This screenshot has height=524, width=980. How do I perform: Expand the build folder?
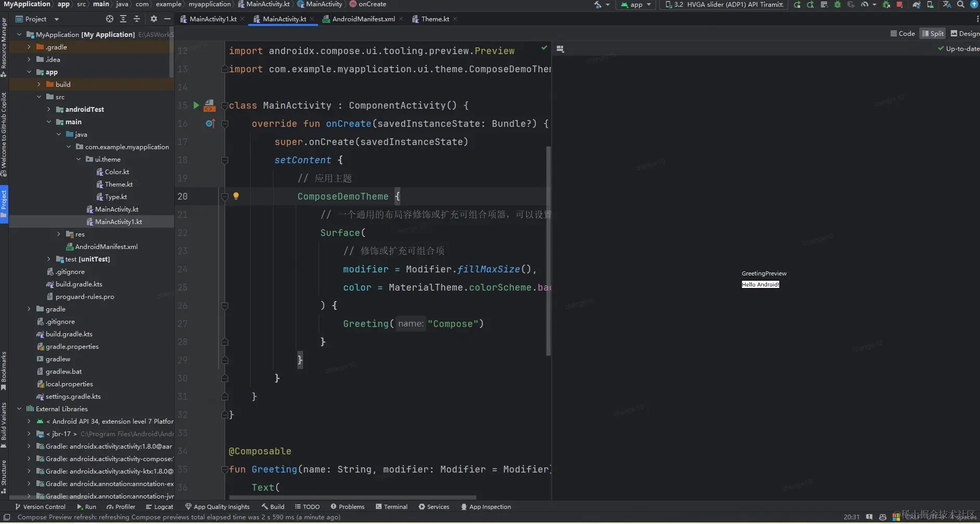(x=39, y=84)
